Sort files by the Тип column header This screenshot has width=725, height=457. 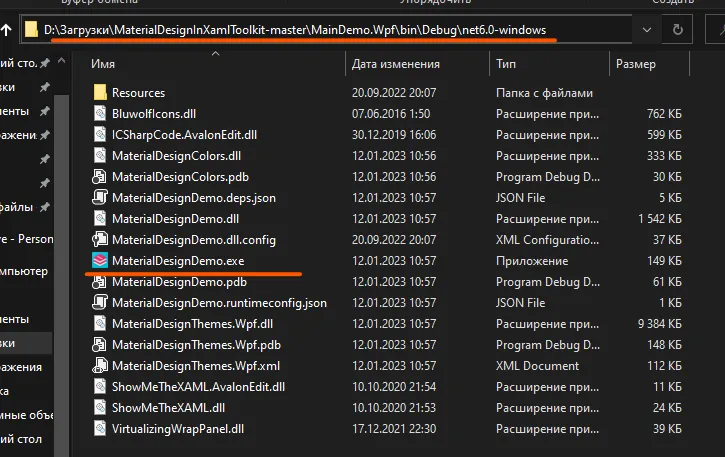tap(505, 64)
